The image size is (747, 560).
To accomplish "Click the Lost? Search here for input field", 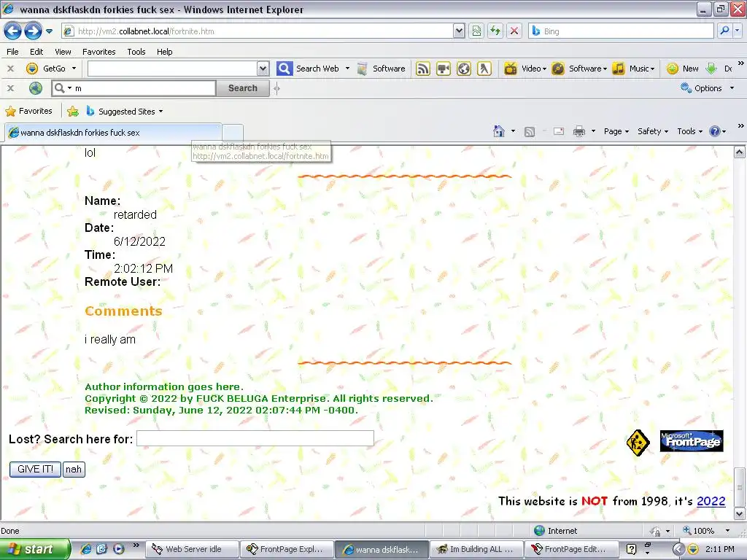I will (255, 438).
